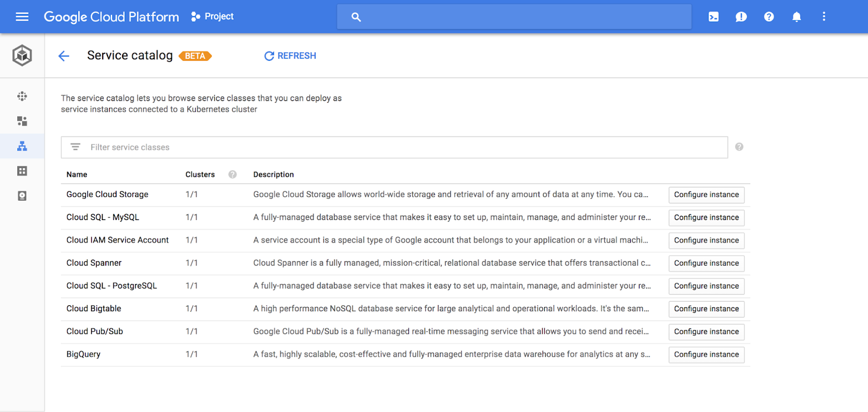Screen dimensions: 868x412
Task: Open the Clusters sidebar icon
Action: (x=22, y=96)
